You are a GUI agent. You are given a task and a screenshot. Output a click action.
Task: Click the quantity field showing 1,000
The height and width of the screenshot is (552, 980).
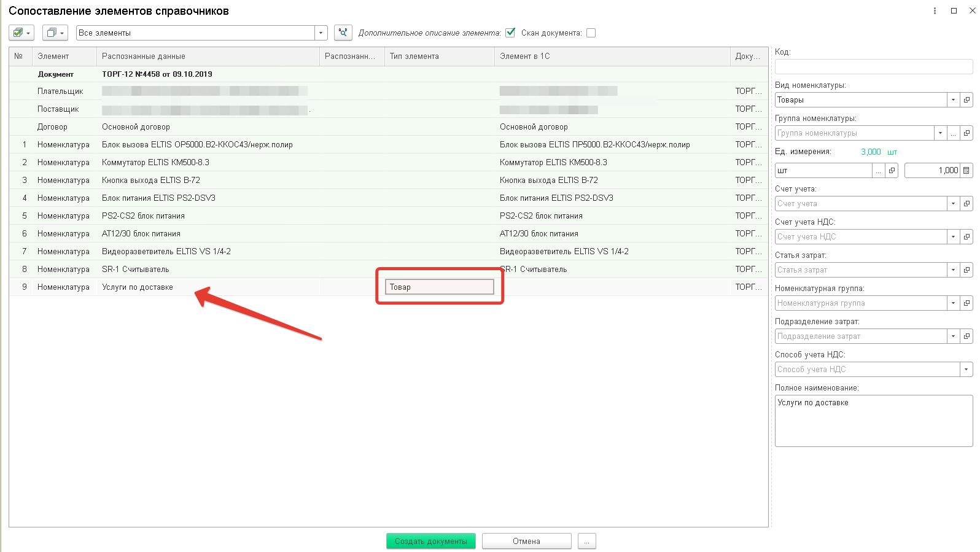pyautogui.click(x=932, y=170)
